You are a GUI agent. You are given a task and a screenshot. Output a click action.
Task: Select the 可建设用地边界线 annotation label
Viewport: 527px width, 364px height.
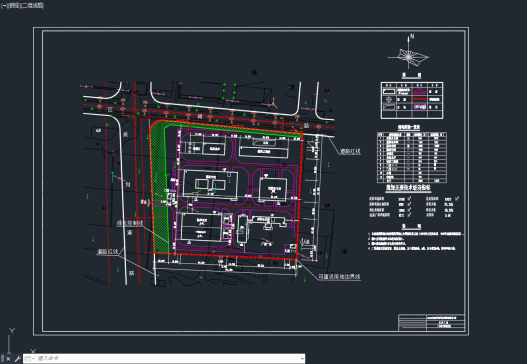point(339,277)
